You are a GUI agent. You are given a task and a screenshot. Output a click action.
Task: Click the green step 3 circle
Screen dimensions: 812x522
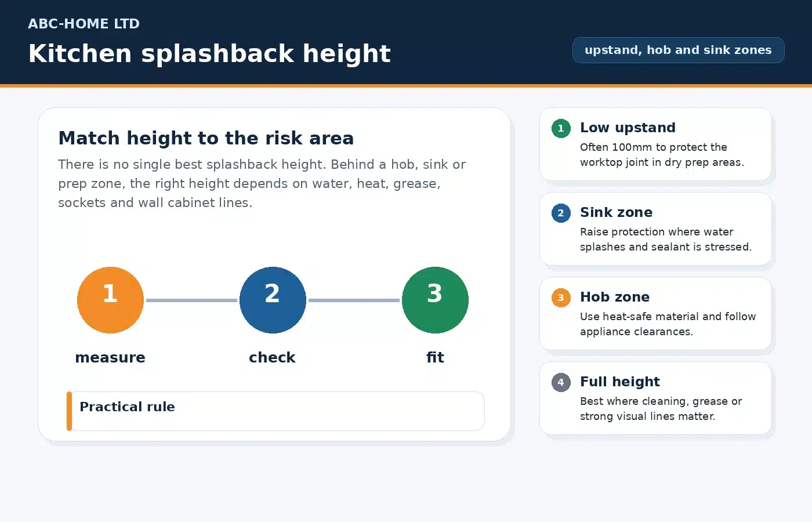(435, 300)
